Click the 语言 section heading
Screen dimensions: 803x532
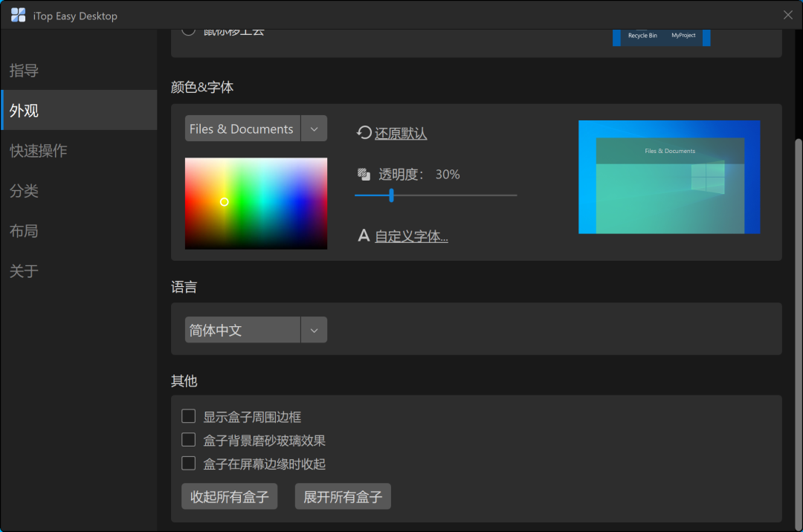point(184,287)
